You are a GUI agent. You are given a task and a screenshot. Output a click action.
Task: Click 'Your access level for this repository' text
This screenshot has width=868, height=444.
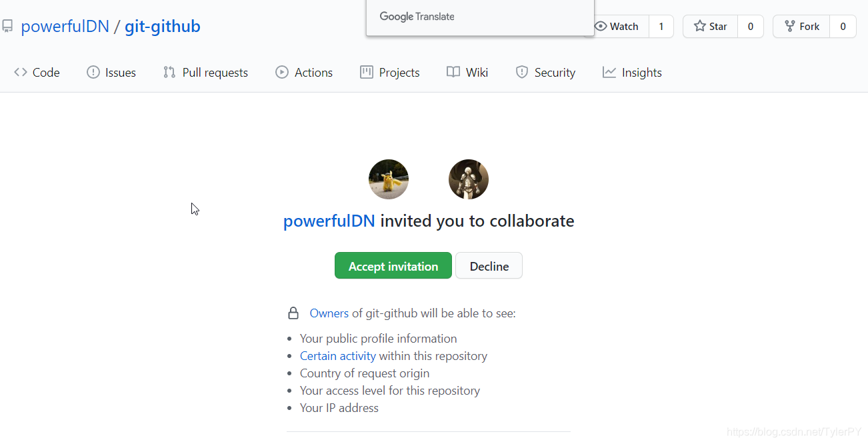390,391
